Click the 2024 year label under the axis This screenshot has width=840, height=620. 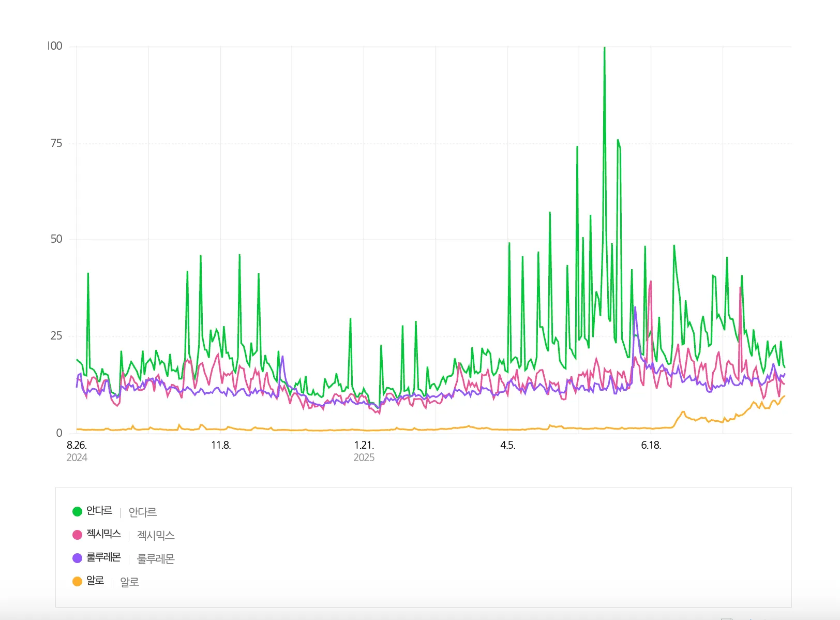click(x=77, y=457)
